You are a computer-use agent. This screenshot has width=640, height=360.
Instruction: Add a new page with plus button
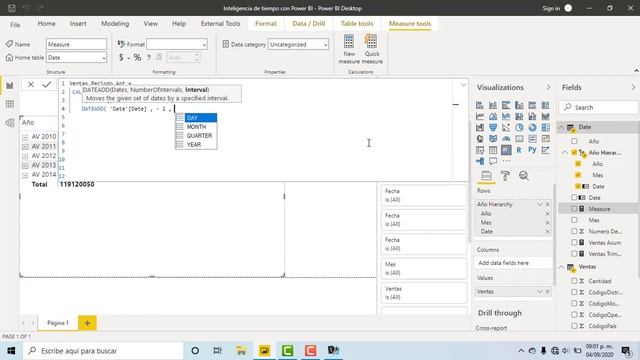(x=87, y=323)
